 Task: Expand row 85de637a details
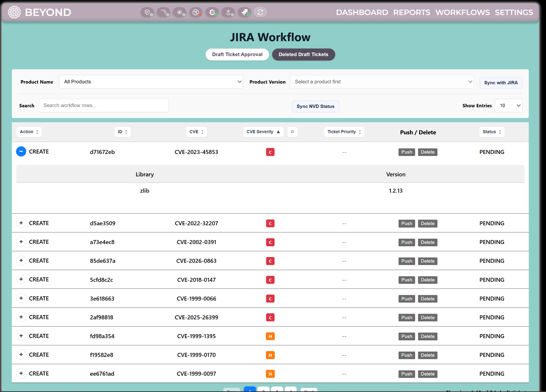tap(21, 260)
